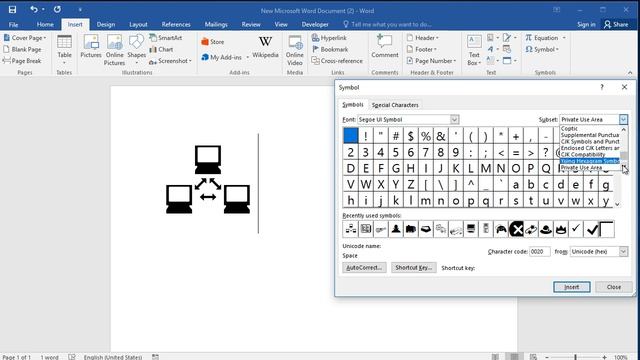Click Sign in
640x360 pixels.
tap(586, 24)
